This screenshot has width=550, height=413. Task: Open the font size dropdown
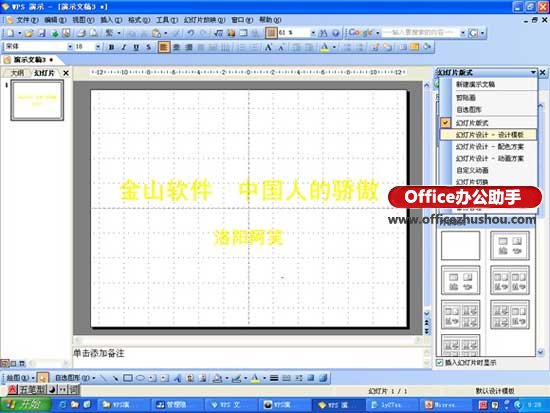tap(98, 47)
